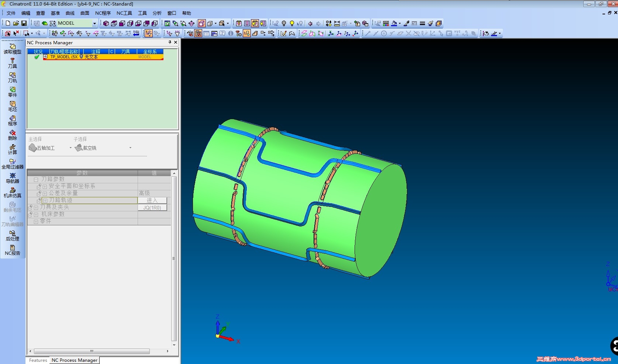Screen dimensions: 618x364
Task: Open the 文件 menu
Action: pos(11,13)
